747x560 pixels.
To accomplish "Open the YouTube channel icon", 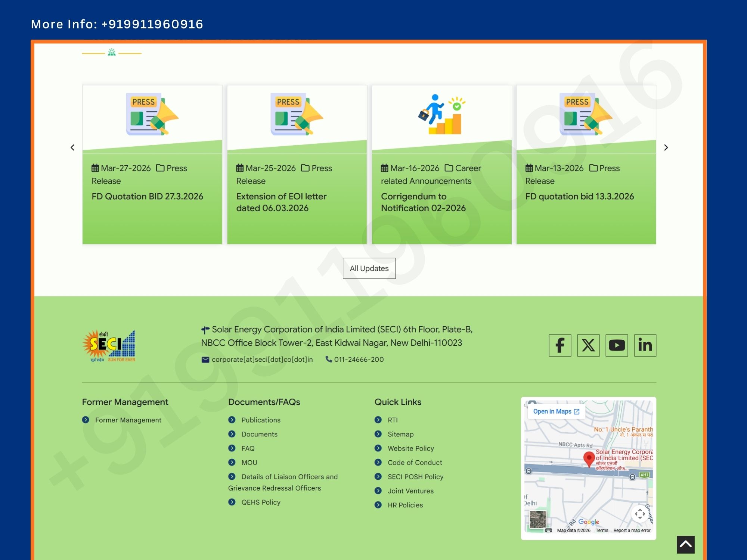I will coord(617,345).
